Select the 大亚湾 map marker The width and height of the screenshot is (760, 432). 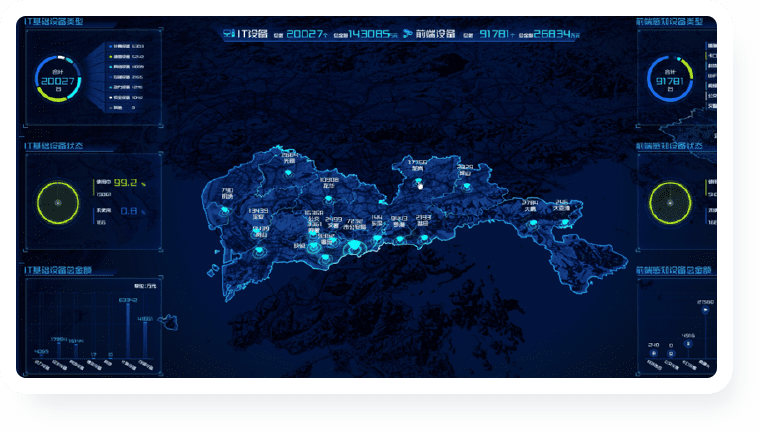pyautogui.click(x=565, y=223)
